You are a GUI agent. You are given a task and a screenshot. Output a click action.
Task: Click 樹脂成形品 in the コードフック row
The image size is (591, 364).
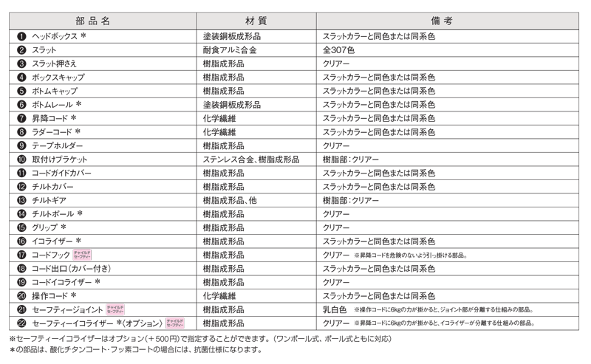point(224,255)
